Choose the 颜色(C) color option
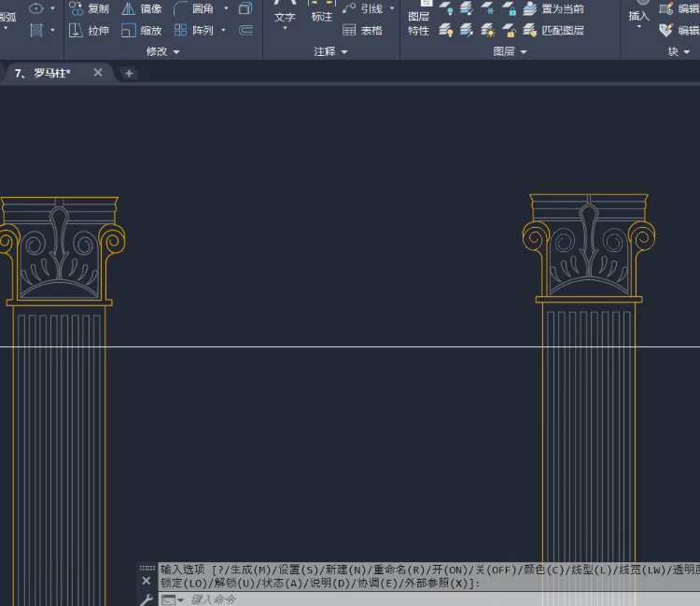 tap(544, 570)
